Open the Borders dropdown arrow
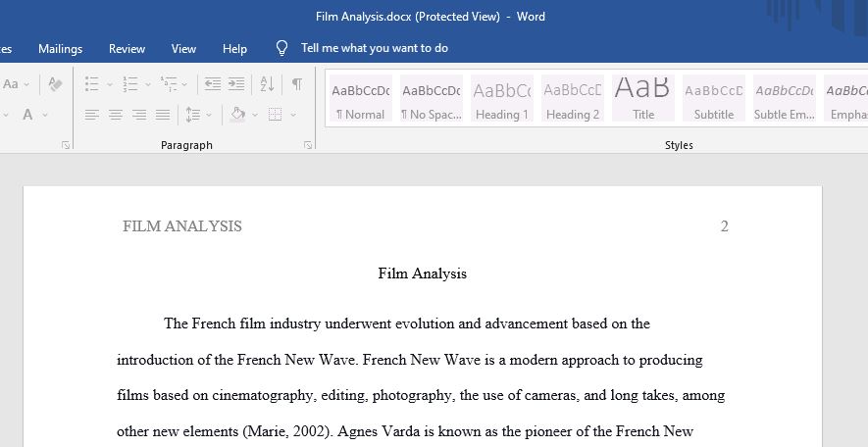 (x=293, y=115)
